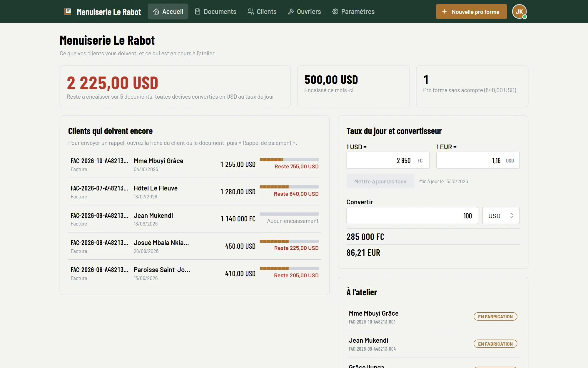
Task: Click Reste 640,00 USD amount
Action: pyautogui.click(x=296, y=194)
